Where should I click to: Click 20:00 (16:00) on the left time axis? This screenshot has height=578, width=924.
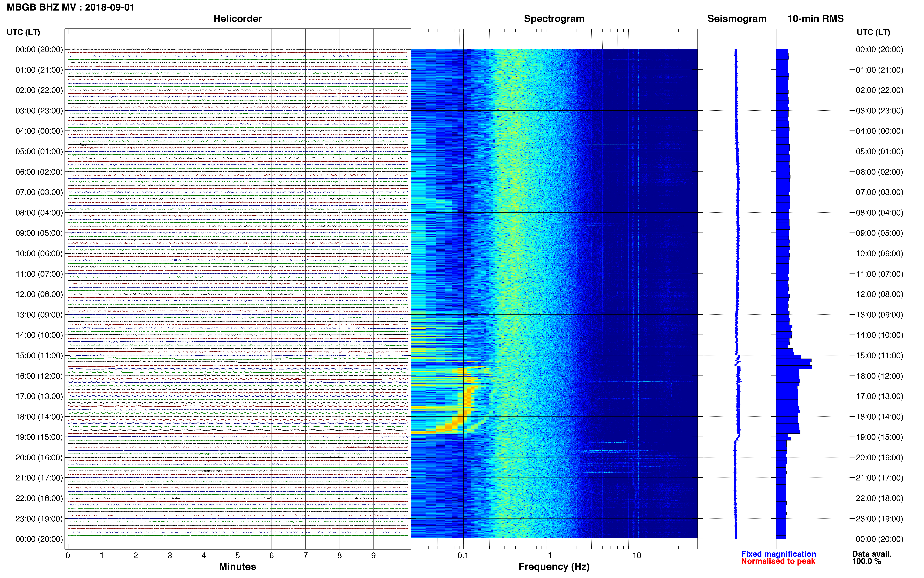click(39, 457)
